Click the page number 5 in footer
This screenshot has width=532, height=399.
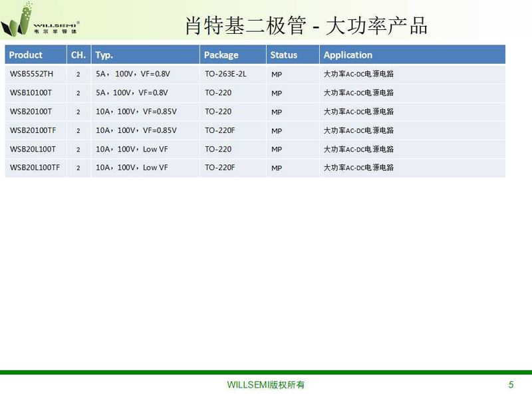511,385
